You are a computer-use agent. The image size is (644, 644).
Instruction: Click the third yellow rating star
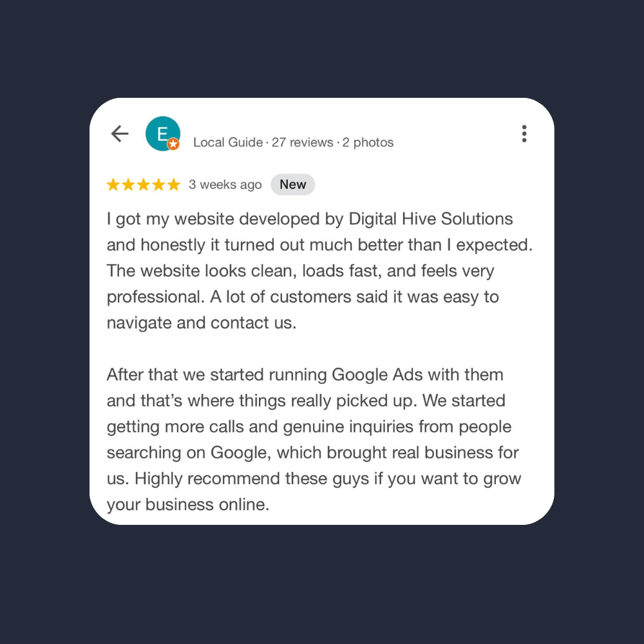click(x=143, y=185)
